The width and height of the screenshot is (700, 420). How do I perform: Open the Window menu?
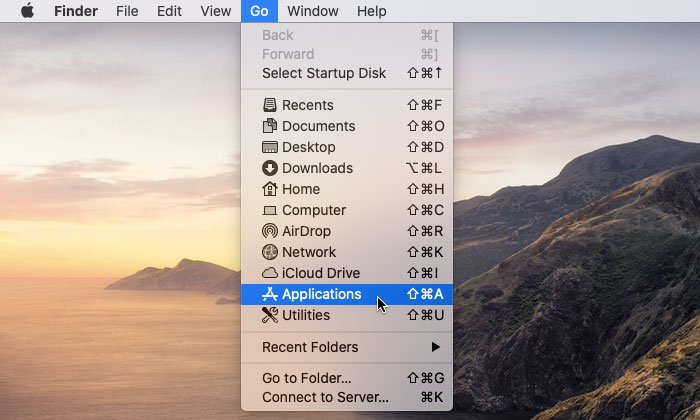point(312,11)
